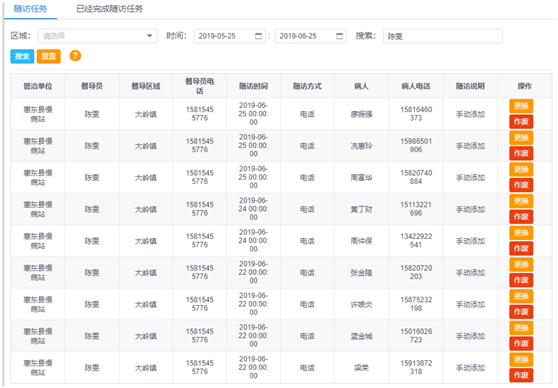The width and height of the screenshot is (558, 388).
Task: Select patient phone cell 15113221696
Action: 416,209
